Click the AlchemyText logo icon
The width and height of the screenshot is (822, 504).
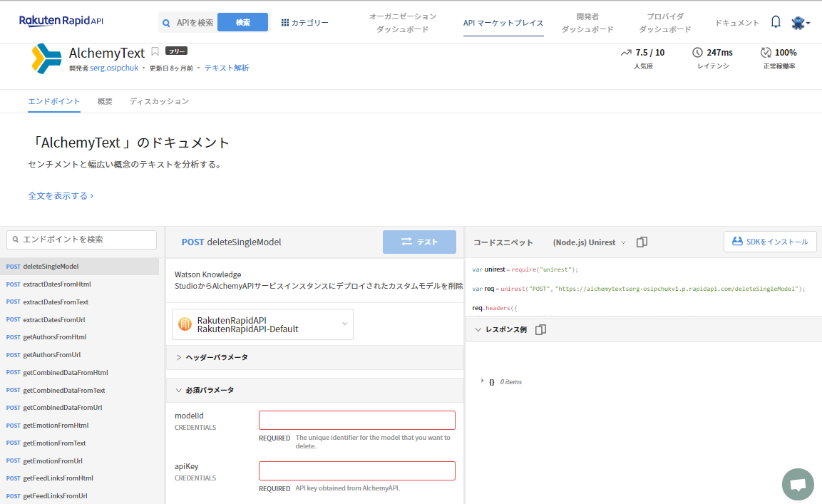(46, 58)
